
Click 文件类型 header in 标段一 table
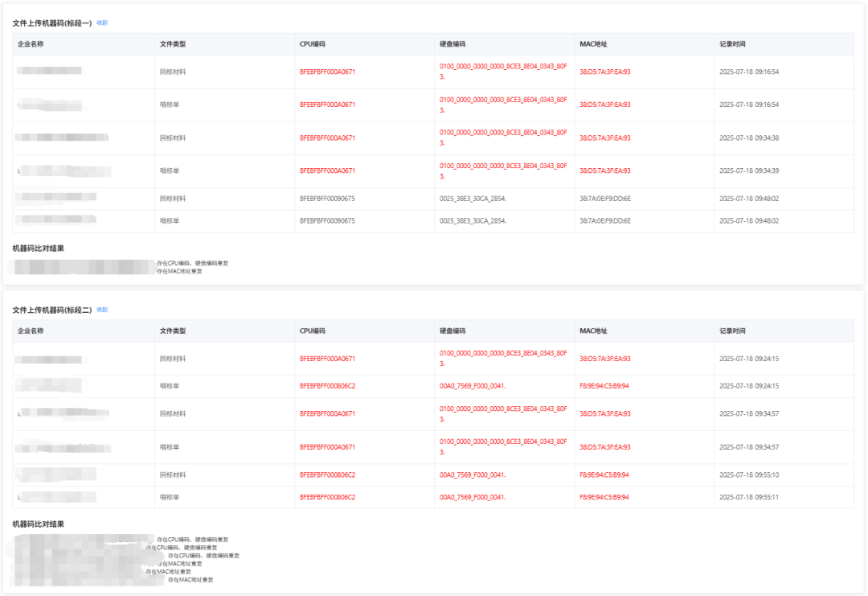point(173,44)
